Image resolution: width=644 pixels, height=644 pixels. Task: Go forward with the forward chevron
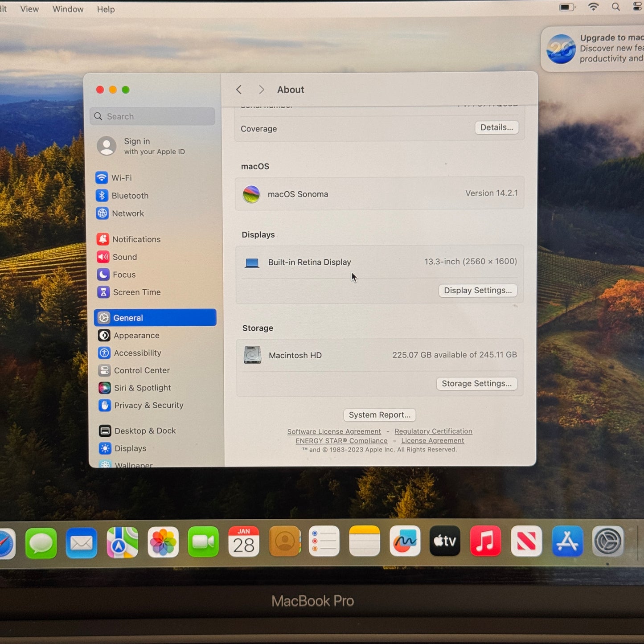262,90
